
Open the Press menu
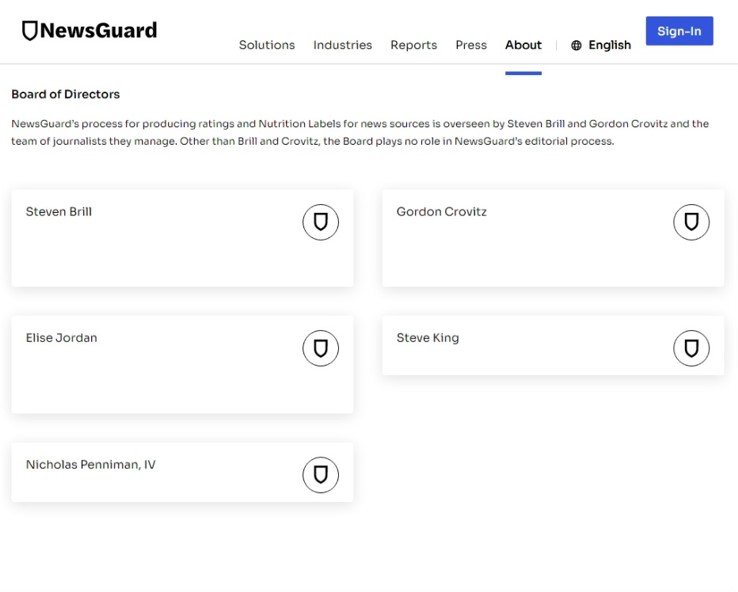471,45
